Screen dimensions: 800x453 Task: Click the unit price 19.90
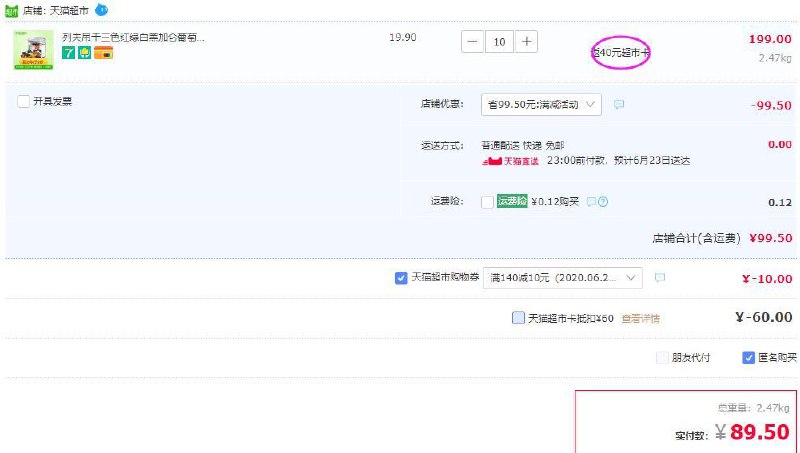403,38
